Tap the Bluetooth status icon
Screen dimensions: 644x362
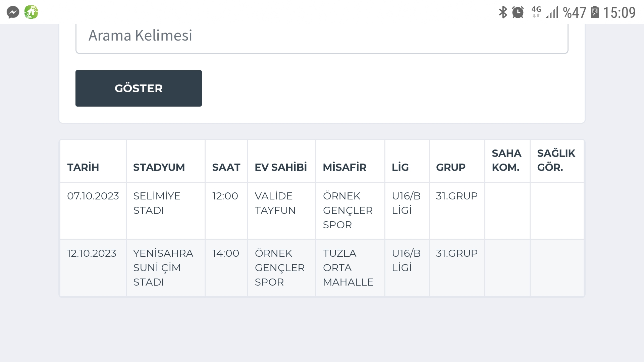pos(502,12)
